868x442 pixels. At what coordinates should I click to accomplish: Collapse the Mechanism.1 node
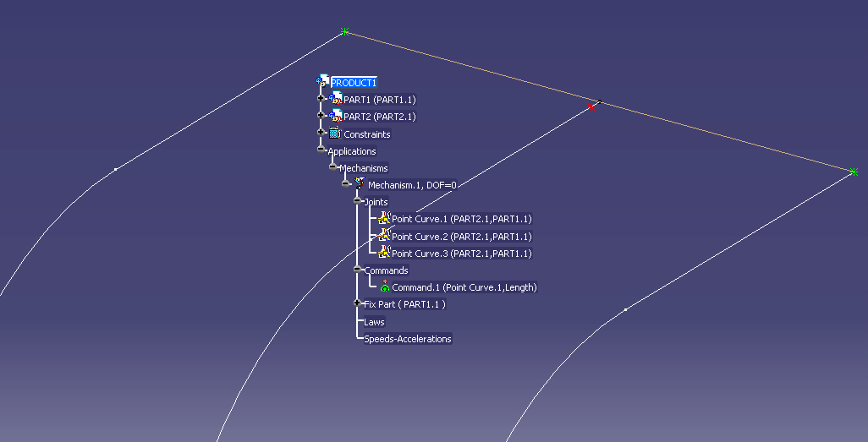click(x=345, y=183)
